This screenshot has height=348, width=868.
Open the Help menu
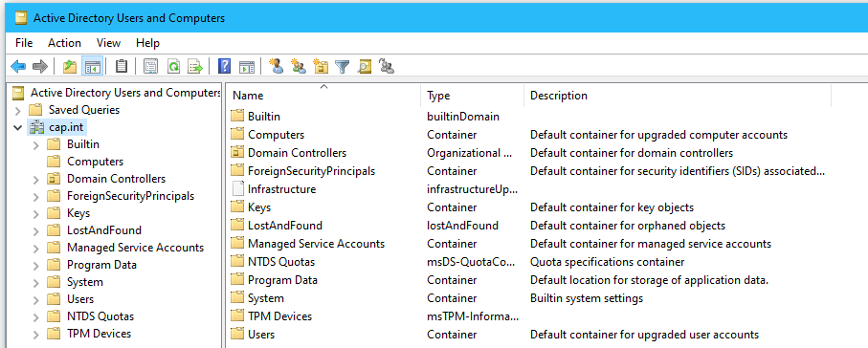click(147, 43)
